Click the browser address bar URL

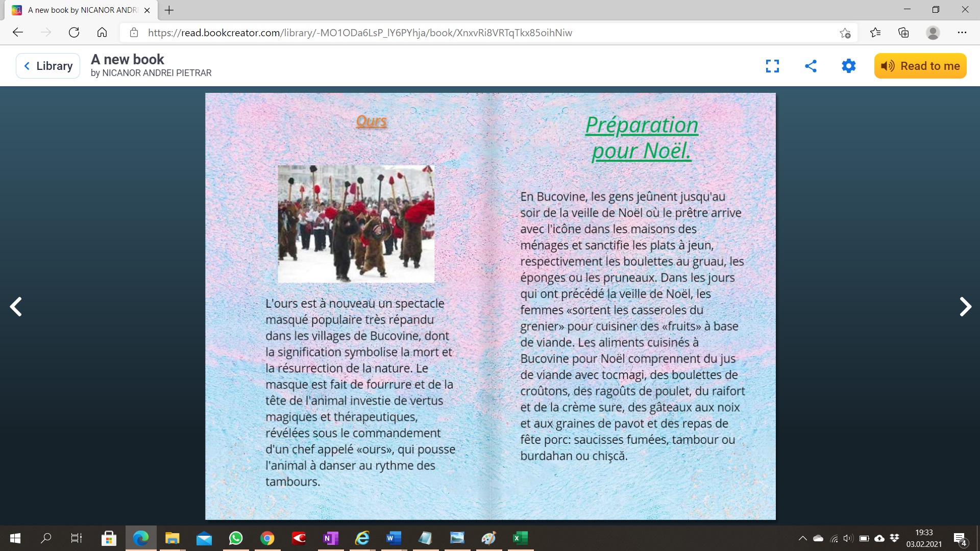tap(360, 33)
